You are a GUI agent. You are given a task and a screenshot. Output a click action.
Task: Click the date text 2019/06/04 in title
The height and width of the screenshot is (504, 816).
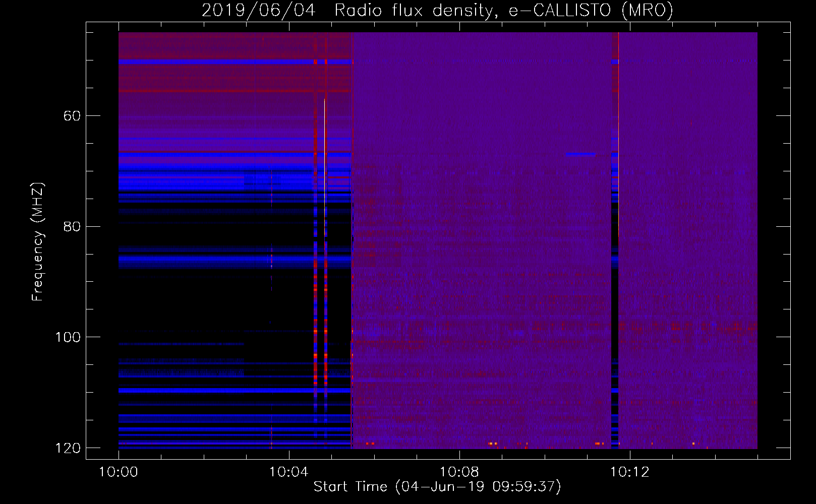click(x=259, y=10)
